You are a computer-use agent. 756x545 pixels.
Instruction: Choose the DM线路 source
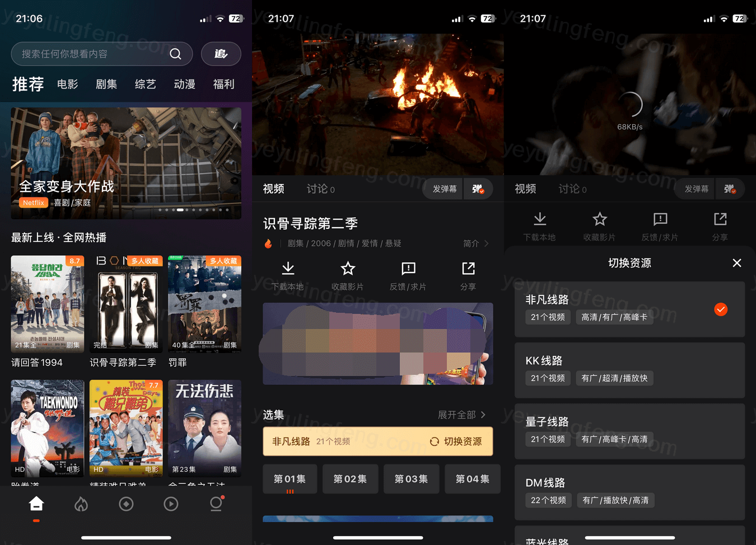point(630,492)
